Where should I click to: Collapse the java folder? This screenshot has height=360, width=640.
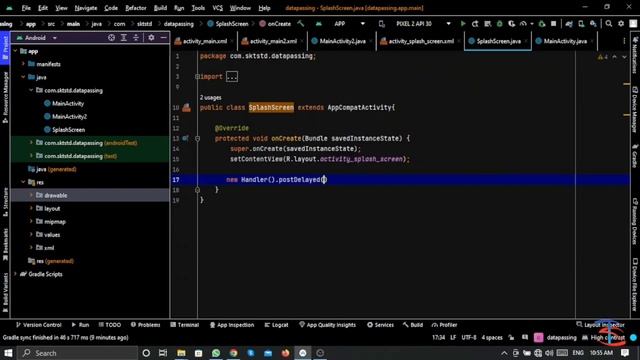[23, 77]
